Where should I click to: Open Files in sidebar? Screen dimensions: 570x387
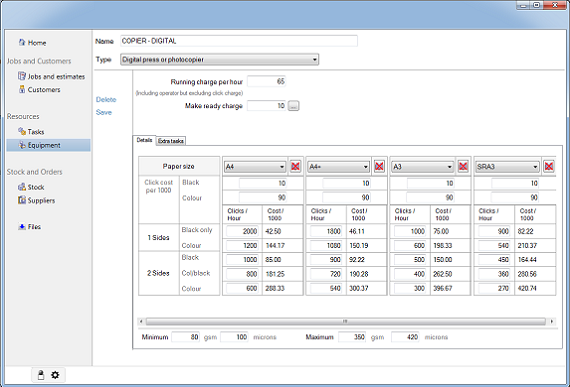(34, 227)
